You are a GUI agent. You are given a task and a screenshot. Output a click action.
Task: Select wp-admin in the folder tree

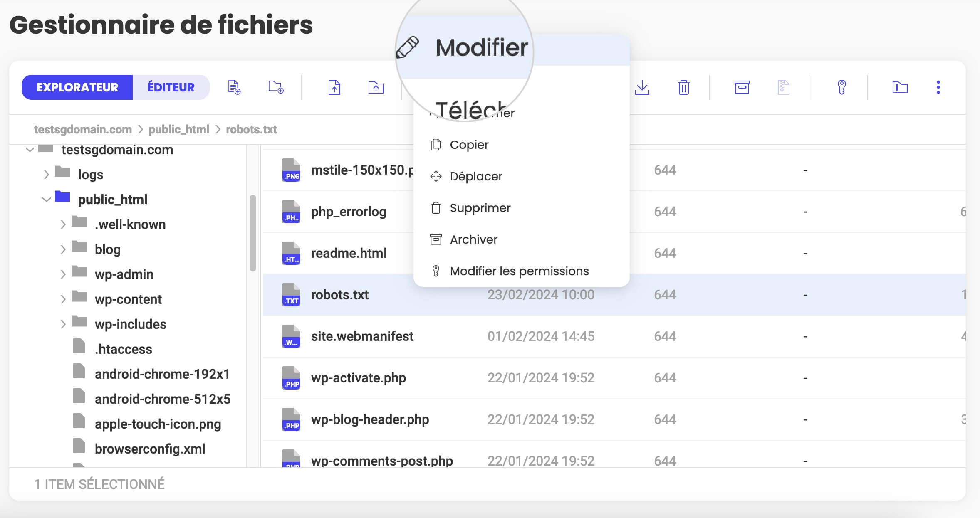124,274
